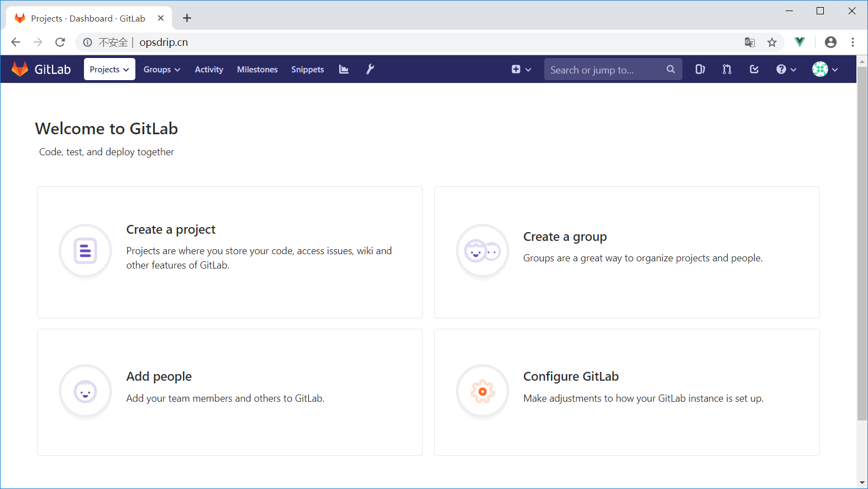Bookmark this page with star icon
This screenshot has width=868, height=489.
click(x=772, y=42)
